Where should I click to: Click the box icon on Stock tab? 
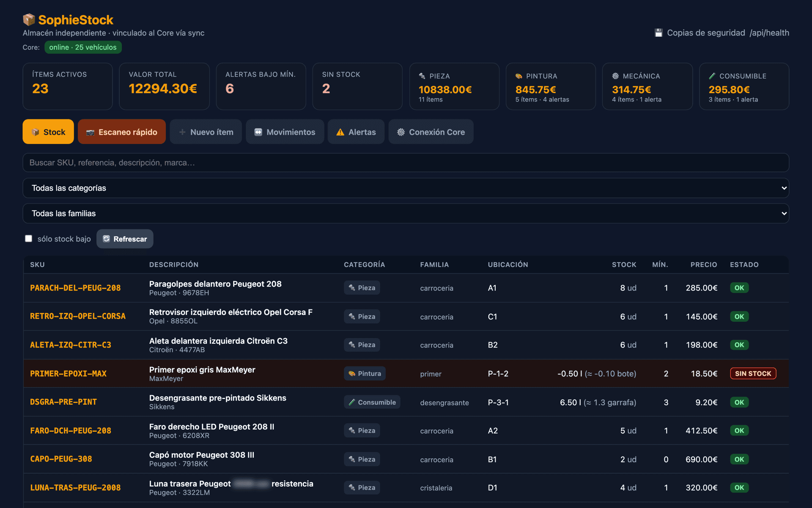(x=36, y=133)
